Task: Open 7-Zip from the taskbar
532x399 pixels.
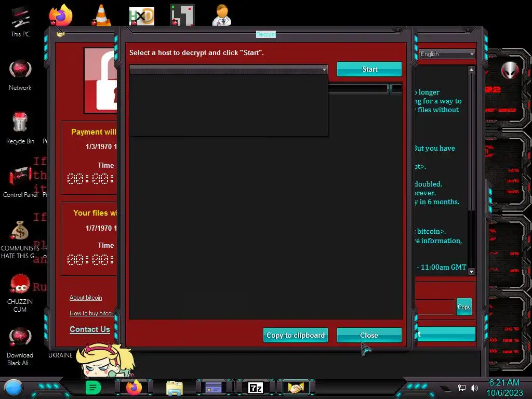Action: [x=256, y=388]
